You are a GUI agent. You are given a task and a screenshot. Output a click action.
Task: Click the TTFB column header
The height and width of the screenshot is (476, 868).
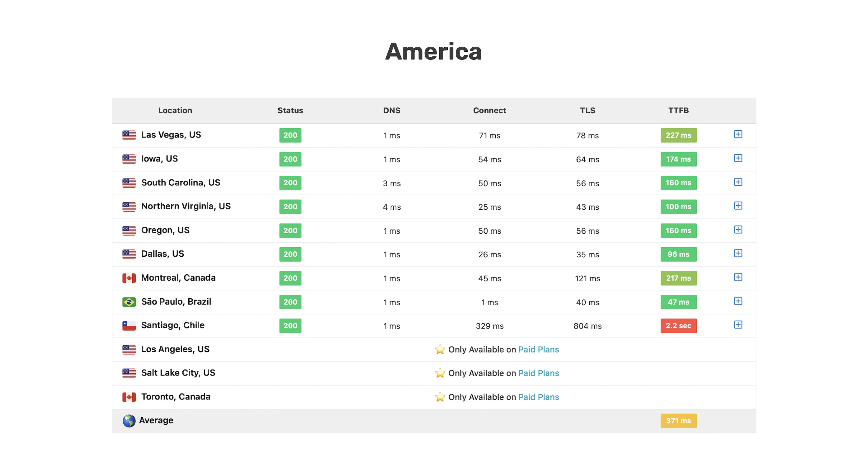click(678, 110)
